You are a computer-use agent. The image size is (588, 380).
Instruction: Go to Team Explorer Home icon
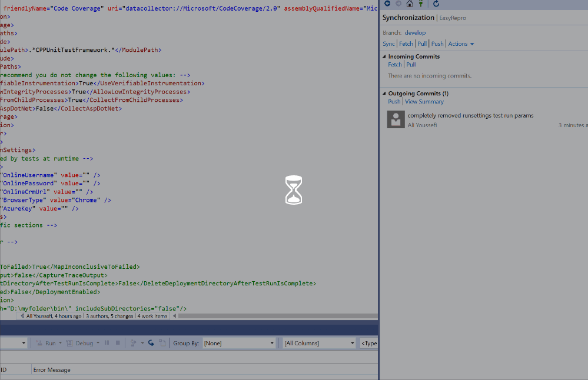click(x=410, y=4)
